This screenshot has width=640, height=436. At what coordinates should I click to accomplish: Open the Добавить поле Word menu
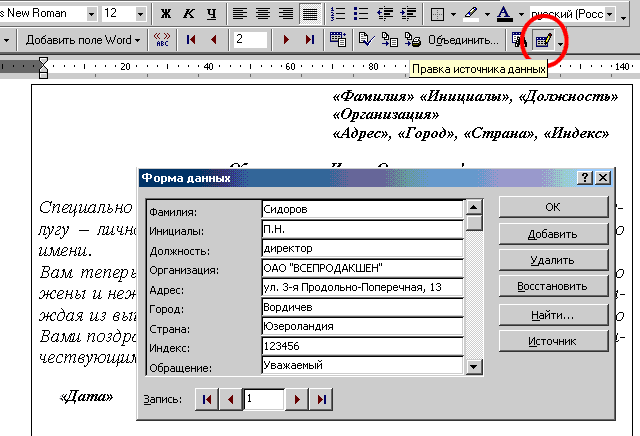point(83,40)
